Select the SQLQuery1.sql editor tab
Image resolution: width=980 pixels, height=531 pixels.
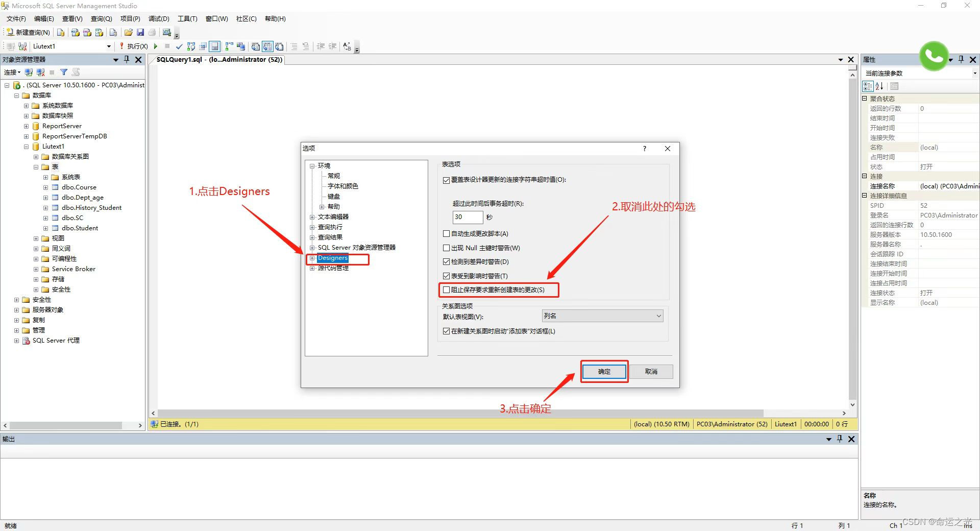click(x=219, y=60)
